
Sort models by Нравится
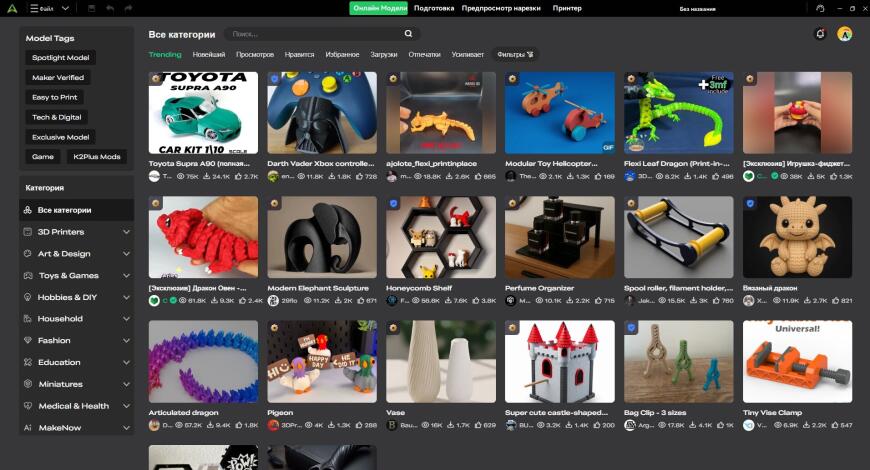(300, 54)
